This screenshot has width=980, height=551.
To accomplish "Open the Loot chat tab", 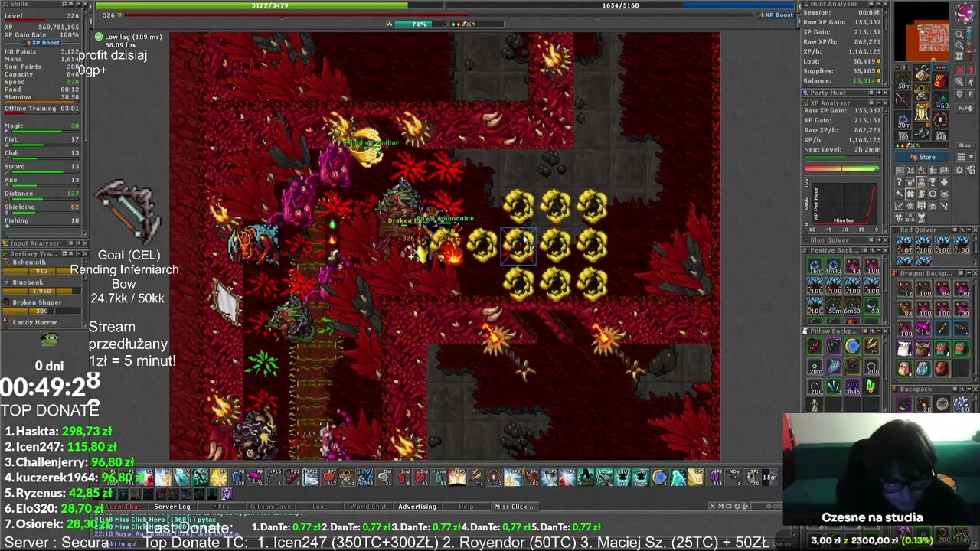I will click(319, 507).
